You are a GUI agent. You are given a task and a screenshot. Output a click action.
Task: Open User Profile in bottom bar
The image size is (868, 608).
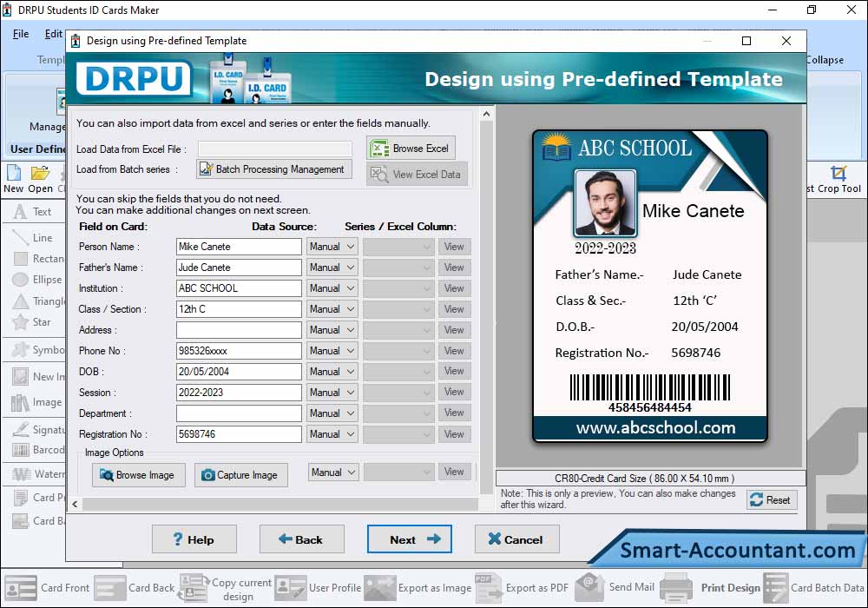coord(319,587)
